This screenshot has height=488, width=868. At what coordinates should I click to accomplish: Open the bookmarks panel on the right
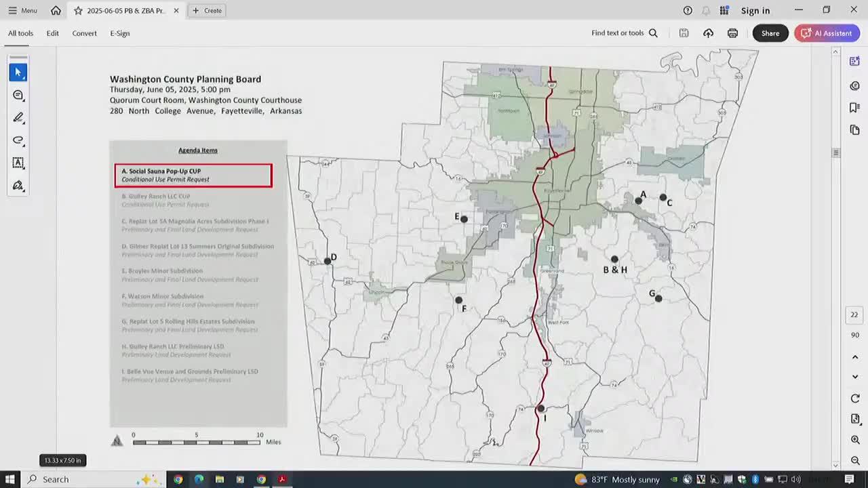click(x=854, y=107)
